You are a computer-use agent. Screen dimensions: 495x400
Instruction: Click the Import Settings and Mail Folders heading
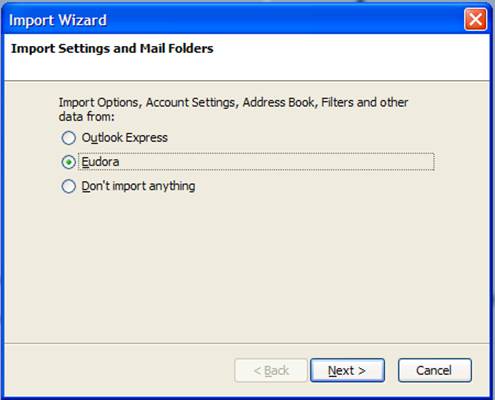coord(112,49)
